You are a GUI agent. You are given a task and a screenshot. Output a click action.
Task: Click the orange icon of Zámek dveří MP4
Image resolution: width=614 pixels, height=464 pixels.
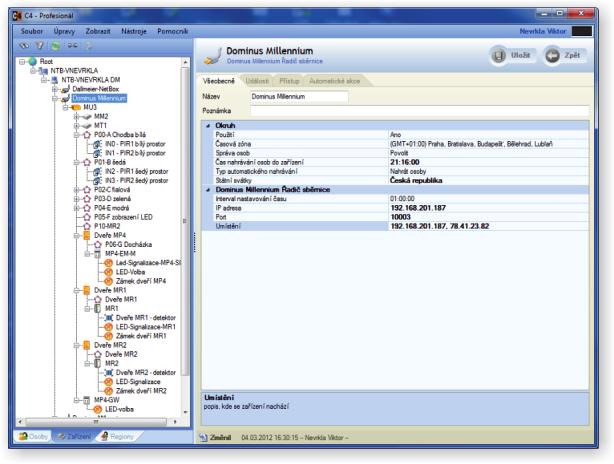pos(108,281)
